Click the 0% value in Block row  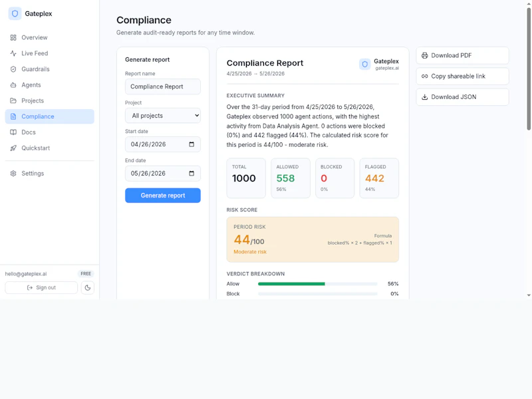tap(394, 294)
